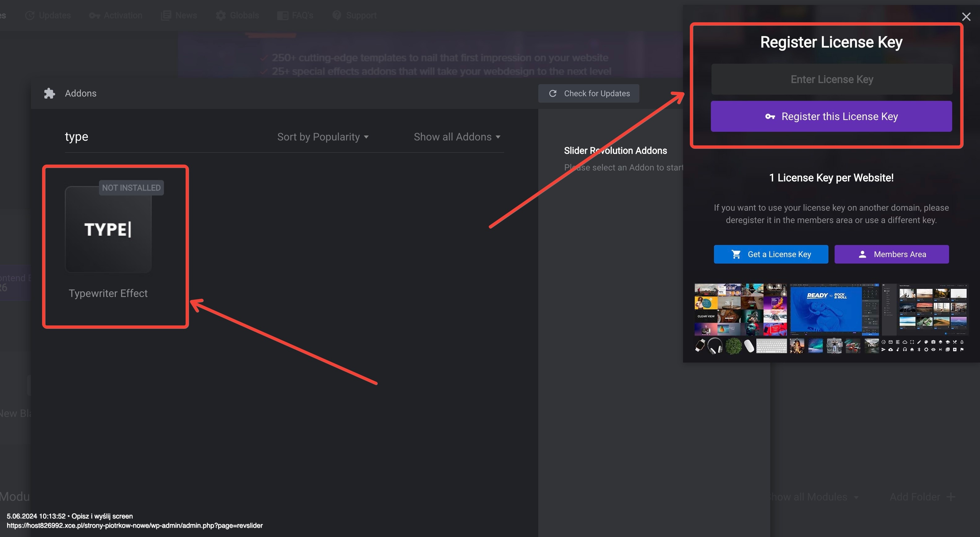Click the shopping cart icon in Get a License Key
Screen dimensions: 980x537
pos(736,255)
